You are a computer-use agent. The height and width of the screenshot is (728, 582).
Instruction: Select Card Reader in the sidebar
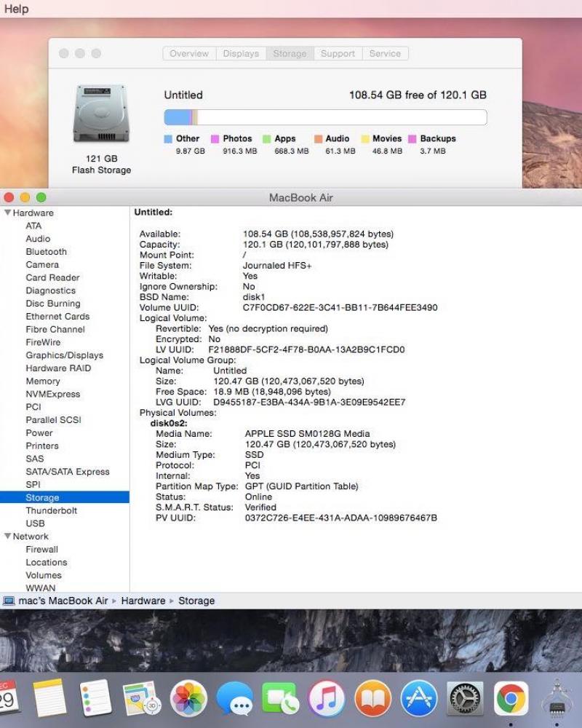(52, 277)
